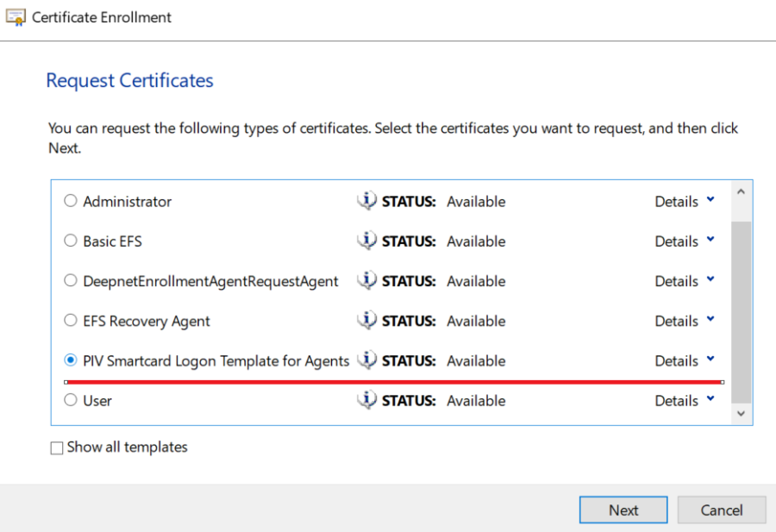Click the PIV Smartcard Logon status icon
Viewport: 776px width, 532px height.
366,360
